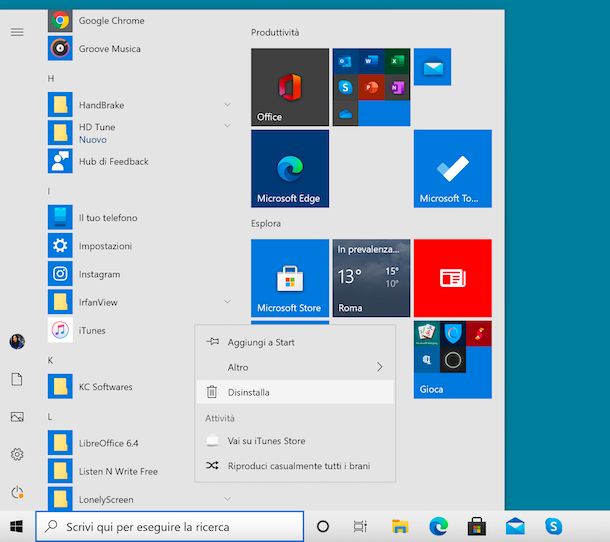Open Mail from the taskbar
Image resolution: width=610 pixels, height=542 pixels.
click(x=515, y=526)
